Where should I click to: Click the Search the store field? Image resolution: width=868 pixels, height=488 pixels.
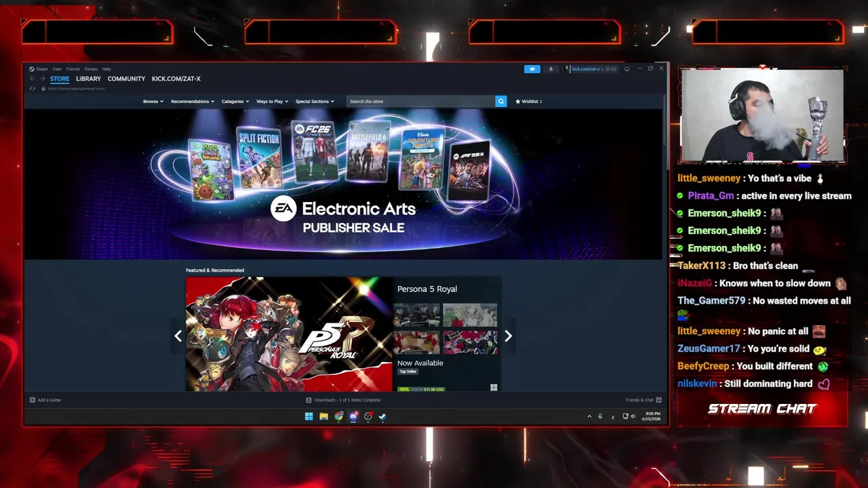point(420,101)
